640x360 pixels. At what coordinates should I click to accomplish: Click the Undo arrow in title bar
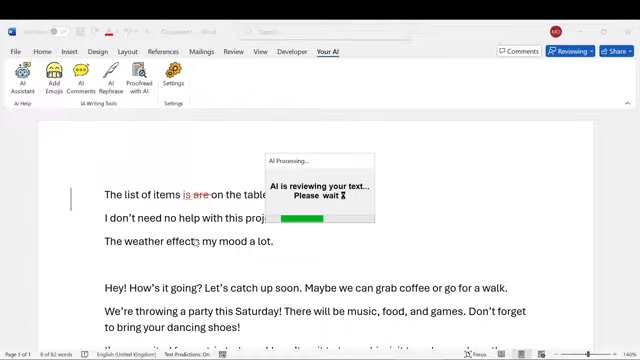[x=128, y=31]
